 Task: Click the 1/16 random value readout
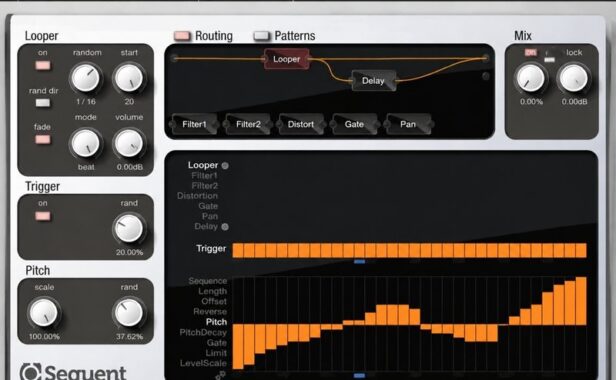point(86,101)
